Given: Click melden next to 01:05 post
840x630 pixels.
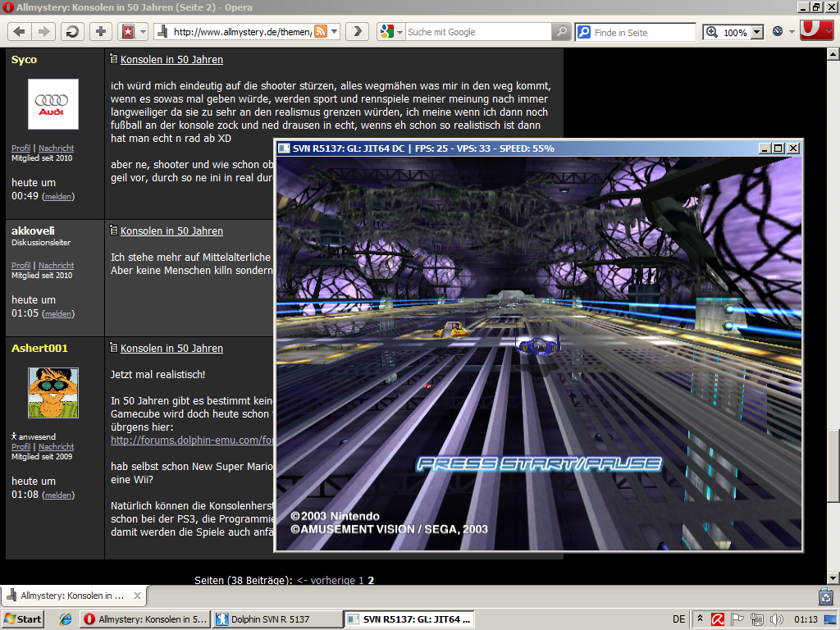Looking at the screenshot, I should pyautogui.click(x=58, y=314).
